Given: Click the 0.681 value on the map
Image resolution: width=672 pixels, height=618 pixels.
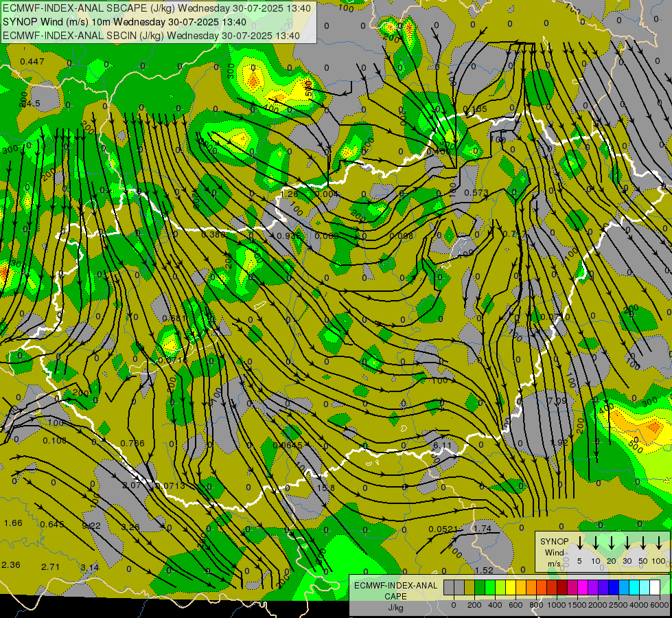Looking at the screenshot, I should (x=174, y=318).
